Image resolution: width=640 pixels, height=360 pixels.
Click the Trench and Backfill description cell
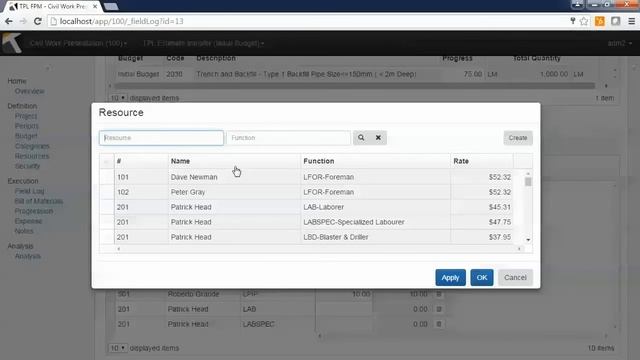[x=306, y=74]
